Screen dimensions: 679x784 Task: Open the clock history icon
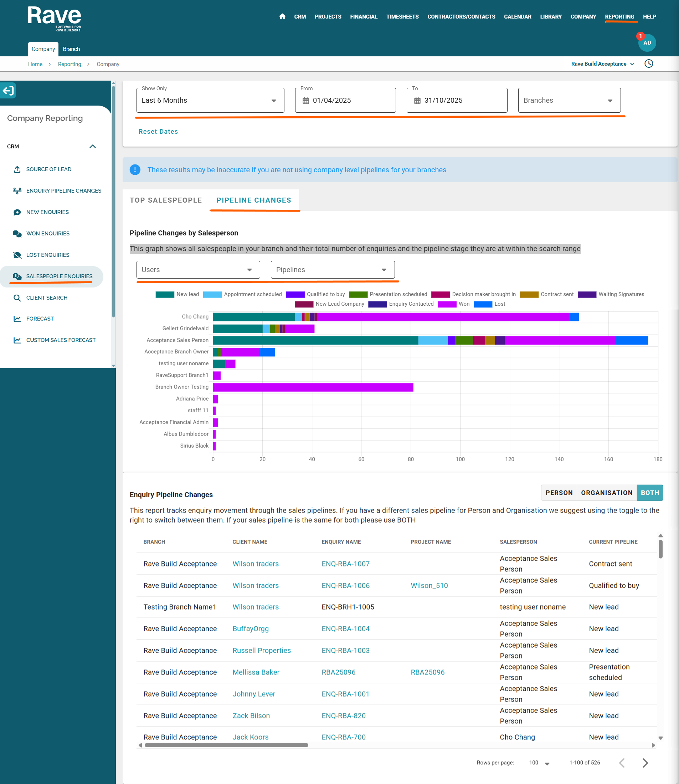(x=648, y=64)
